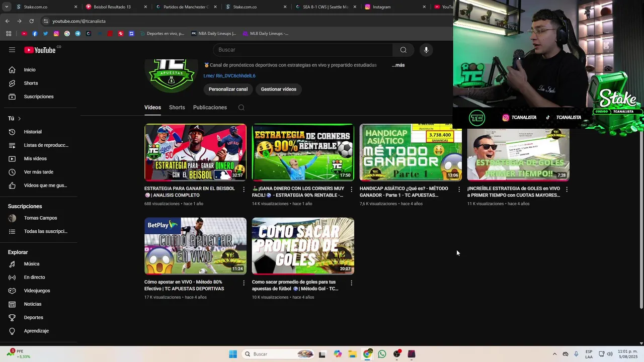Open the site info icon in address bar
Viewport: 644px width, 362px height.
[x=46, y=21]
